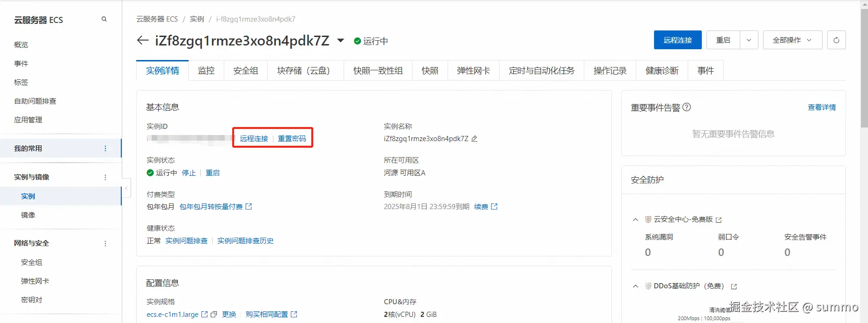Open external link icon next to DDoS基础防护
The image size is (868, 323).
734,286
